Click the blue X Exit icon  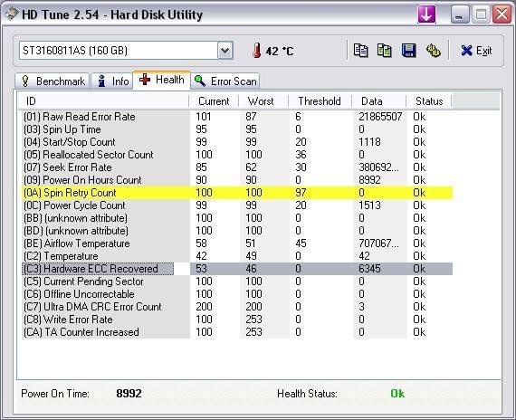click(466, 51)
